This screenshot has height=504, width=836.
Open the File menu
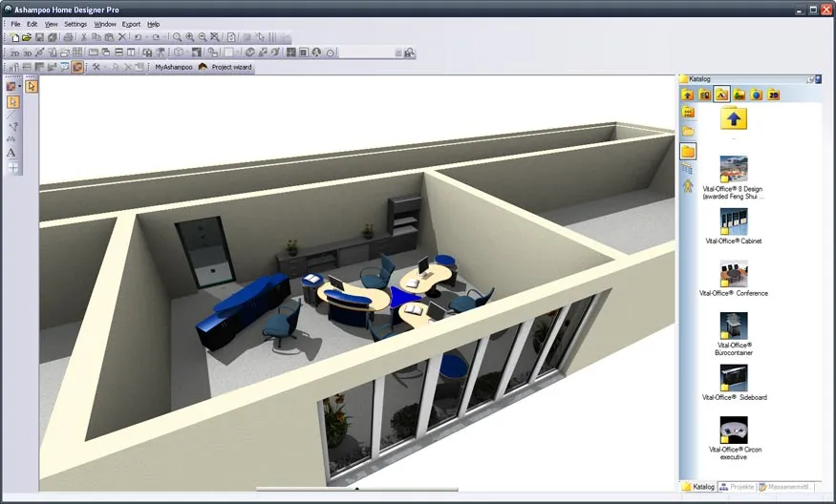pos(15,24)
